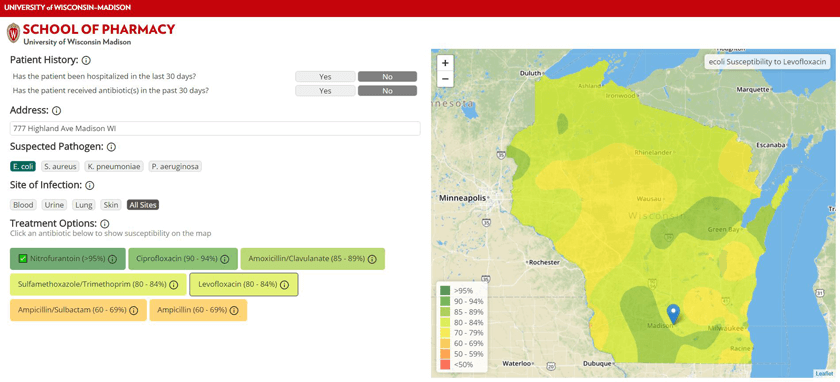Choose Urine as infection site
The height and width of the screenshot is (382, 840).
(x=55, y=205)
